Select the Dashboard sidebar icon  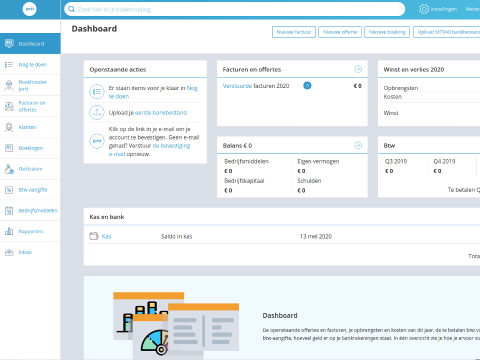tap(9, 43)
